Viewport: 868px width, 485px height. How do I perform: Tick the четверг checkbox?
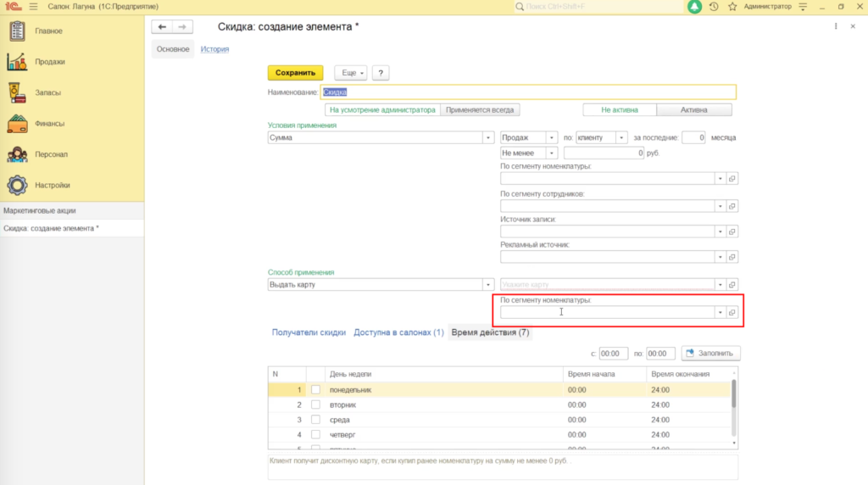tap(315, 435)
